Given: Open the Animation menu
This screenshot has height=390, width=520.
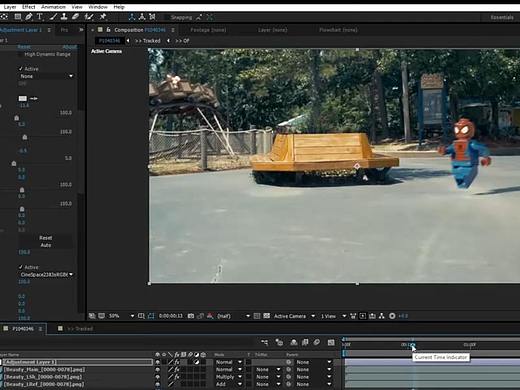Looking at the screenshot, I should click(x=53, y=7).
